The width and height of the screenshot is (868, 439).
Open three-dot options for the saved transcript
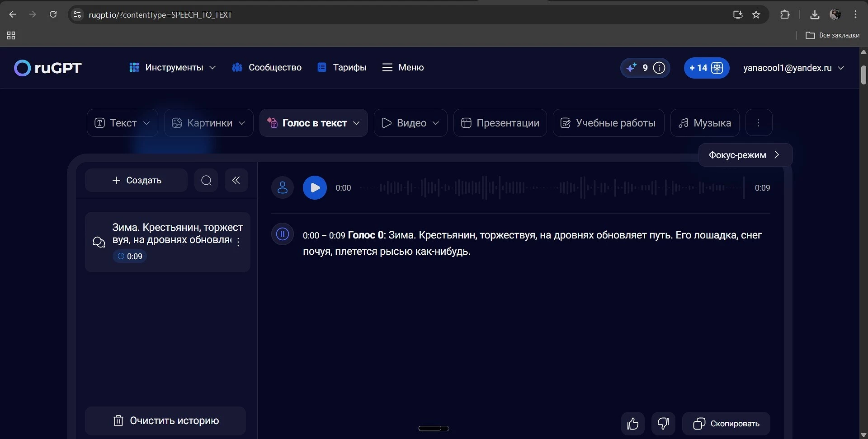(x=238, y=242)
